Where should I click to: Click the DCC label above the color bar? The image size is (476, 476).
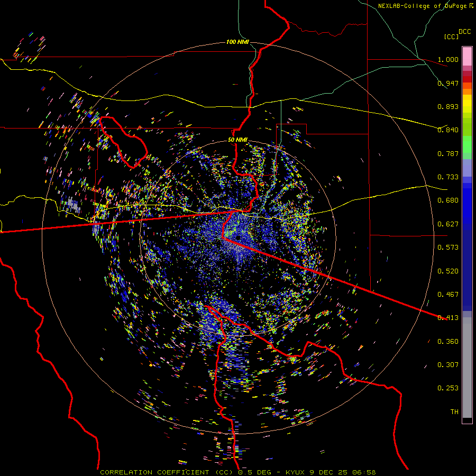tap(464, 32)
